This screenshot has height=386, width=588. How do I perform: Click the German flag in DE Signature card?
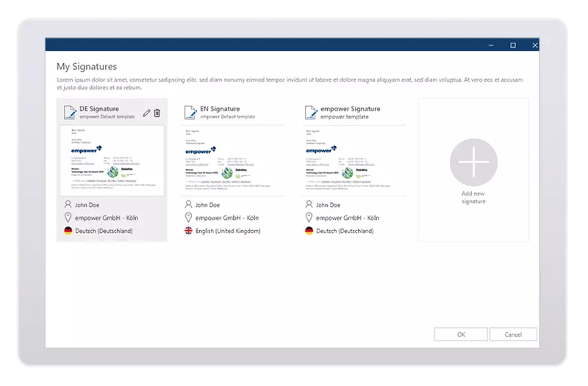click(x=68, y=231)
